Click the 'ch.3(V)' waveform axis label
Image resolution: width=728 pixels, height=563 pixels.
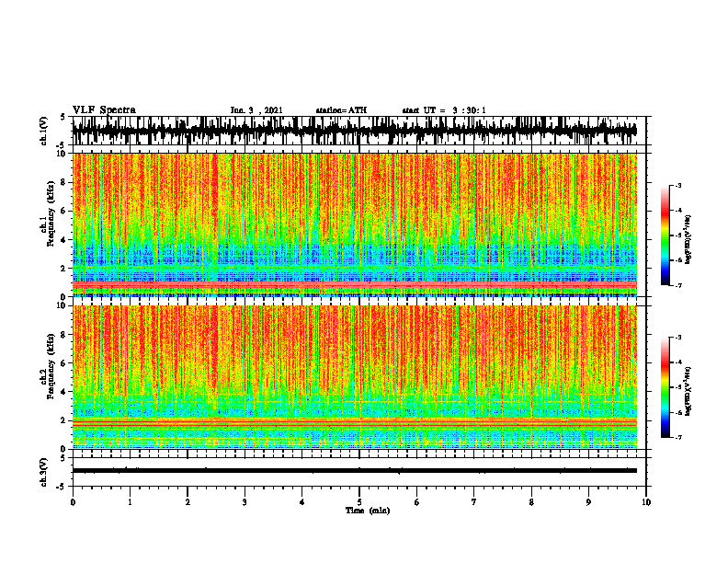coord(44,472)
